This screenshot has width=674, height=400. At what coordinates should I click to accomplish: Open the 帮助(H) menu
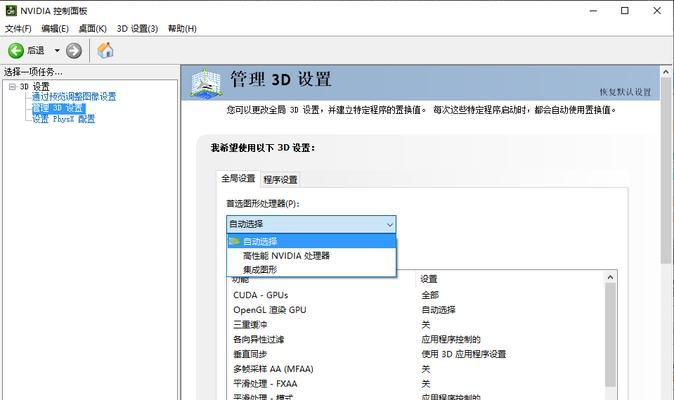tap(182, 29)
